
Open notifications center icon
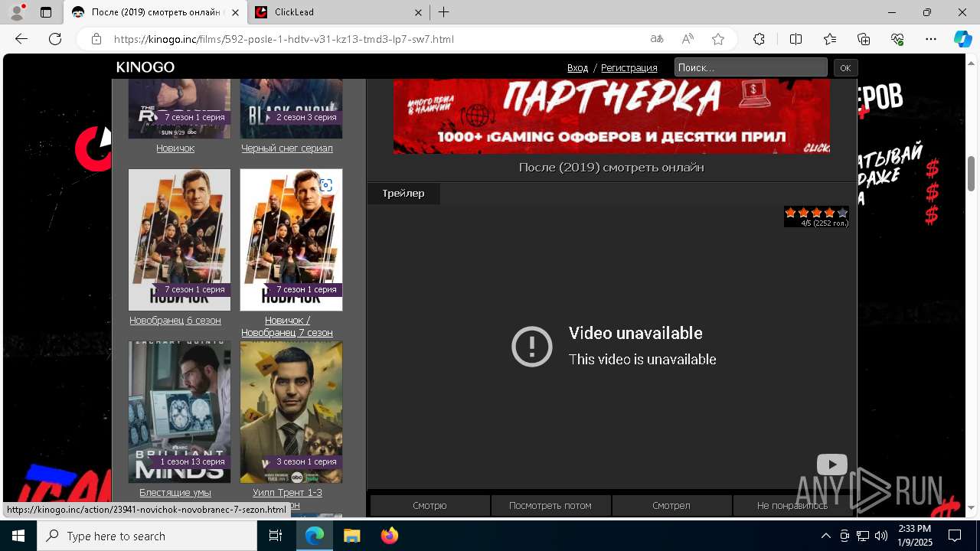[x=955, y=536]
